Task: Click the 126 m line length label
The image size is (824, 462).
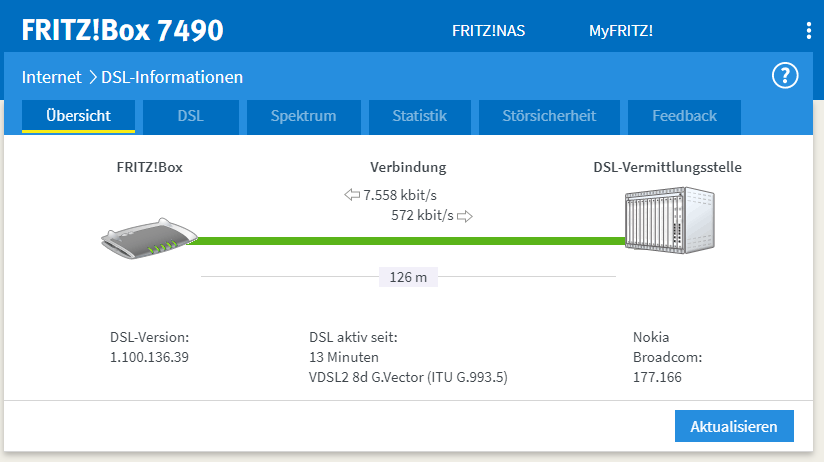Action: click(408, 277)
